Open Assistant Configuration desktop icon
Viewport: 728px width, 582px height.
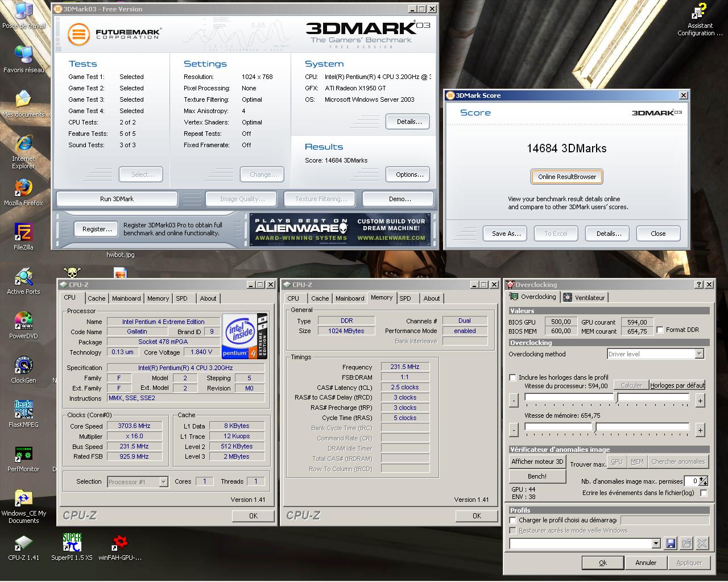(x=700, y=11)
